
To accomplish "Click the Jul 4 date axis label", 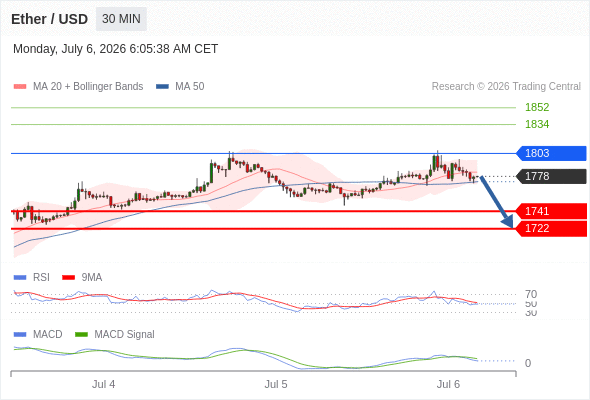I will point(103,384).
